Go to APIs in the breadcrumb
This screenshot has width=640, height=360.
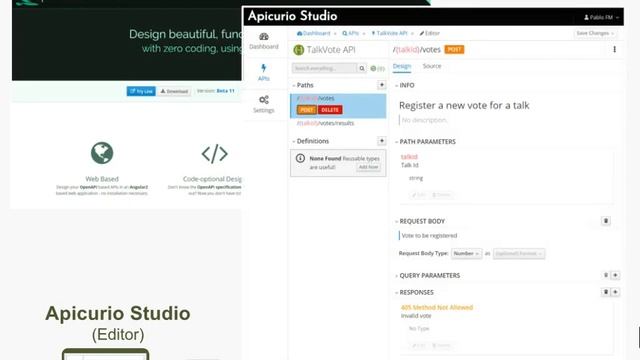[x=351, y=33]
